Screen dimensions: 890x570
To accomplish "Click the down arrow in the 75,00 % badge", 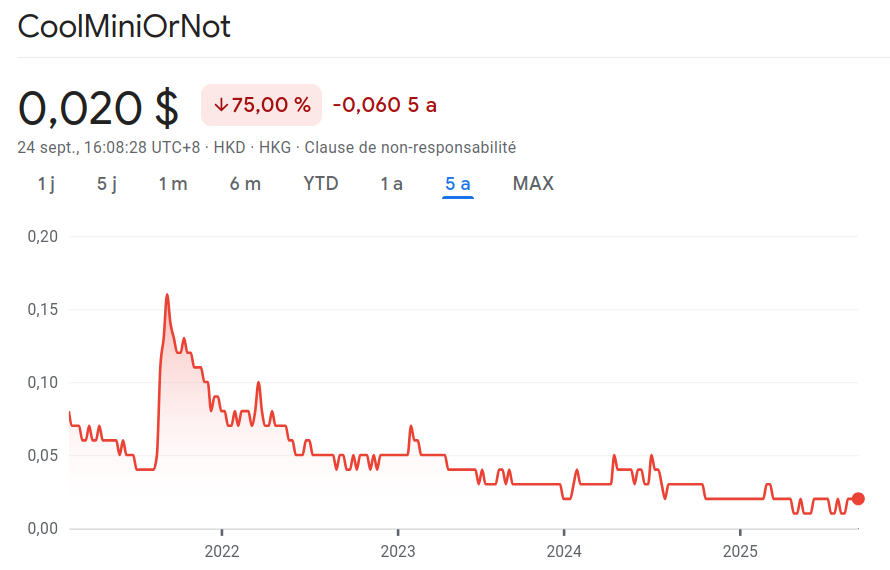I will pyautogui.click(x=220, y=105).
